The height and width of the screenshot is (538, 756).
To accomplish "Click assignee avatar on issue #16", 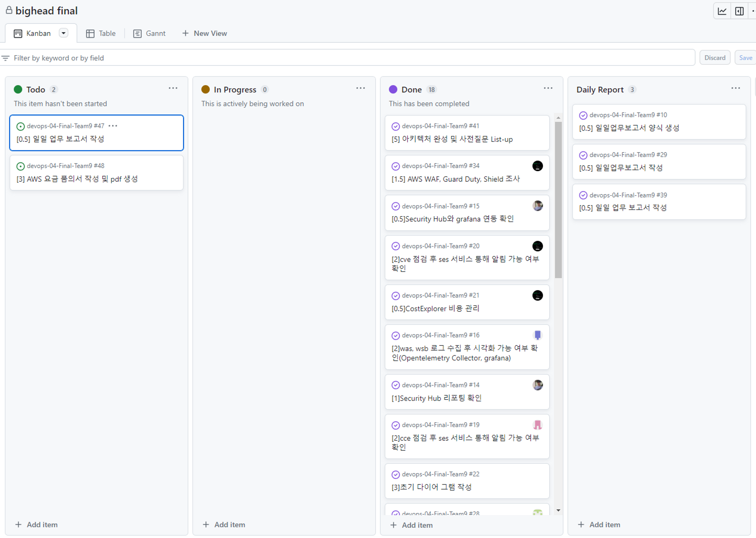I will pos(537,335).
